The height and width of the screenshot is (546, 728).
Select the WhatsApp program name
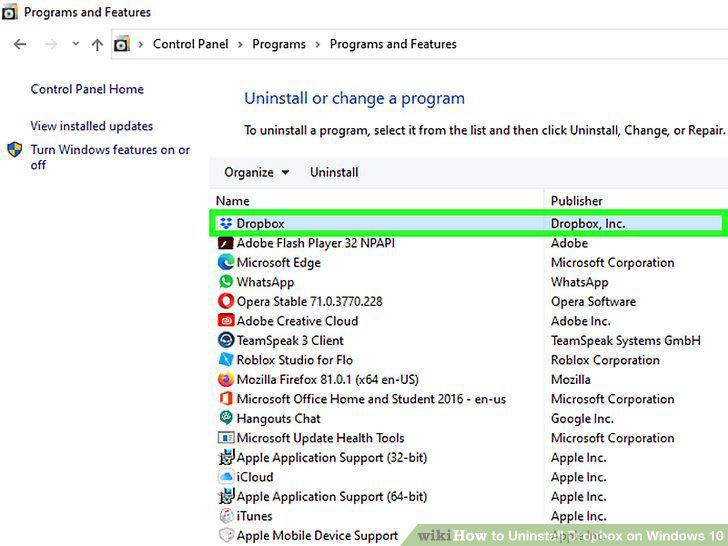click(x=265, y=282)
